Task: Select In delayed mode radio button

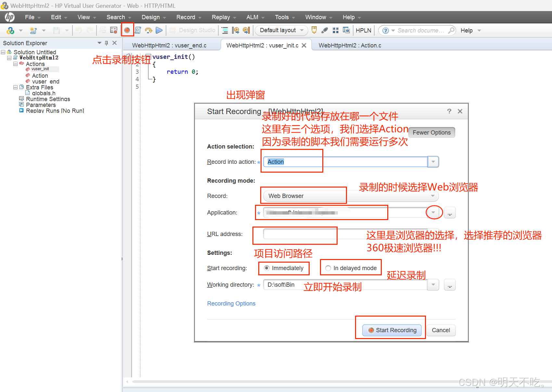Action: pos(328,268)
